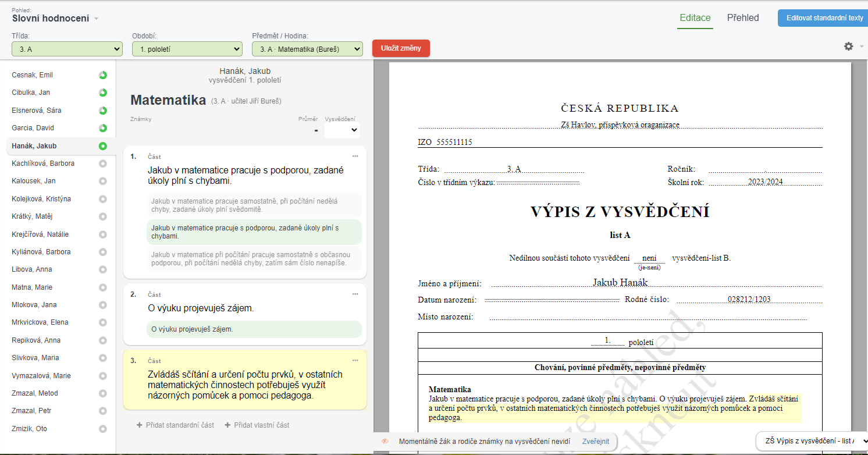868x455 pixels.
Task: Click the Zveřejnit link
Action: click(596, 441)
